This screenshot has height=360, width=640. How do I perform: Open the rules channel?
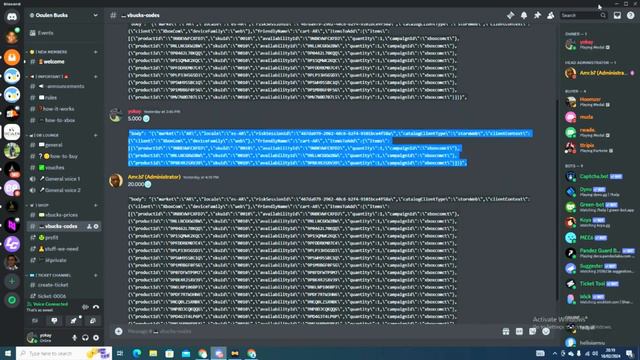pyautogui.click(x=63, y=98)
